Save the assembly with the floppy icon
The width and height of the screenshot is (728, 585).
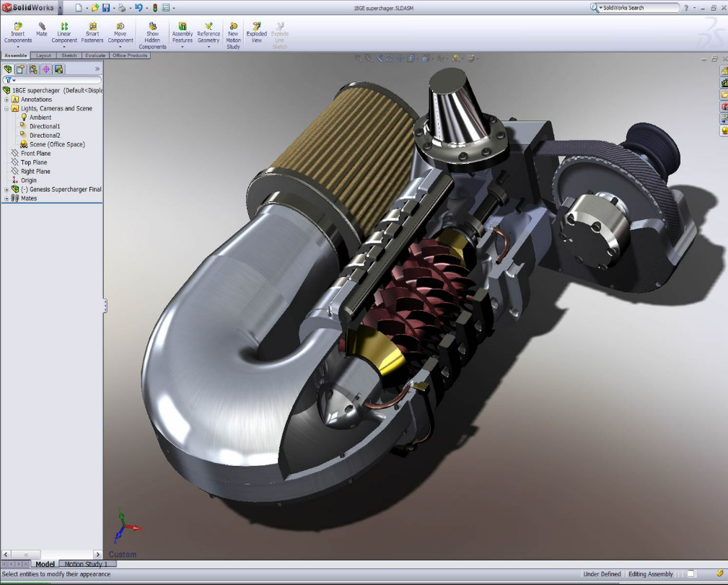(x=106, y=8)
